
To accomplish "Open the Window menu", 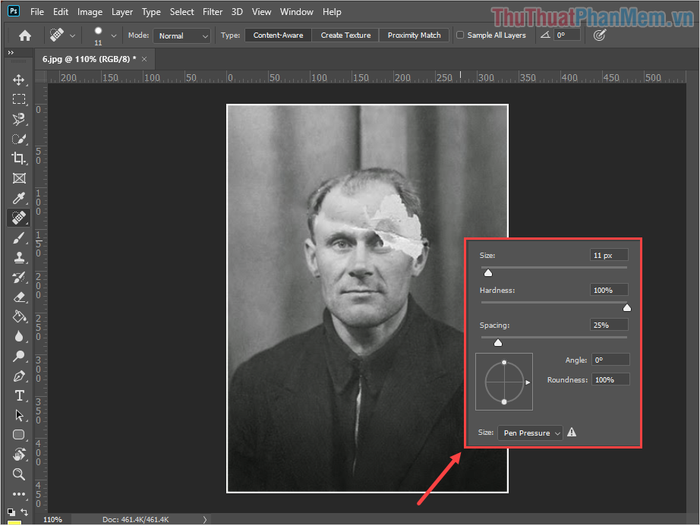I will (x=296, y=12).
